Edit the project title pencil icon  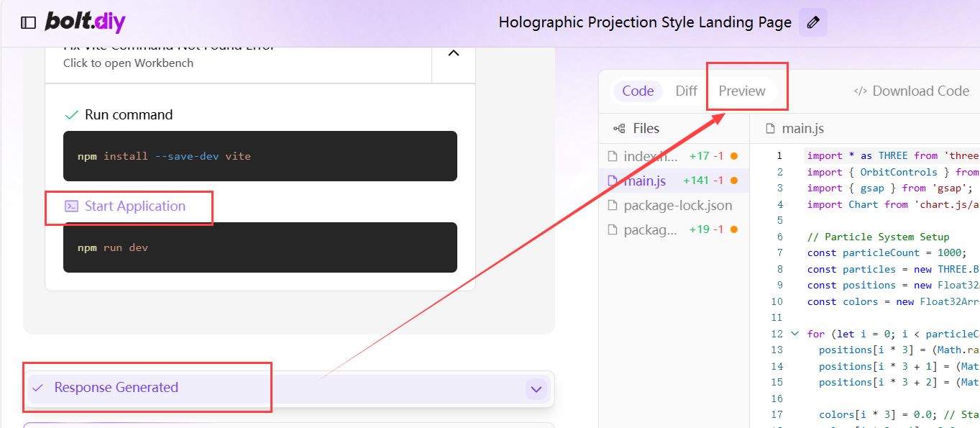click(x=813, y=22)
